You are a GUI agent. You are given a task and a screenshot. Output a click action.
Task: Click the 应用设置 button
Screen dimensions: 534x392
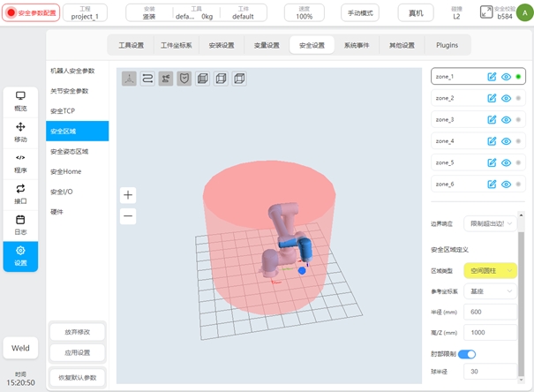[x=78, y=352]
